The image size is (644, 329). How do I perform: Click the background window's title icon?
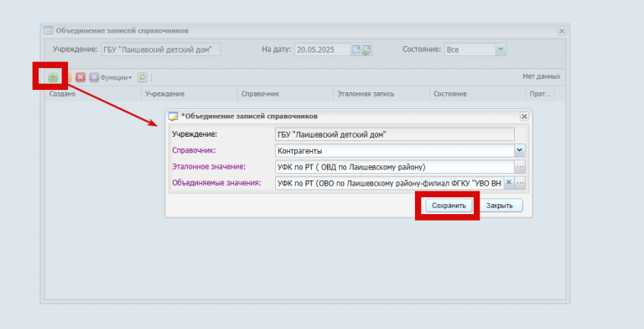click(x=49, y=30)
